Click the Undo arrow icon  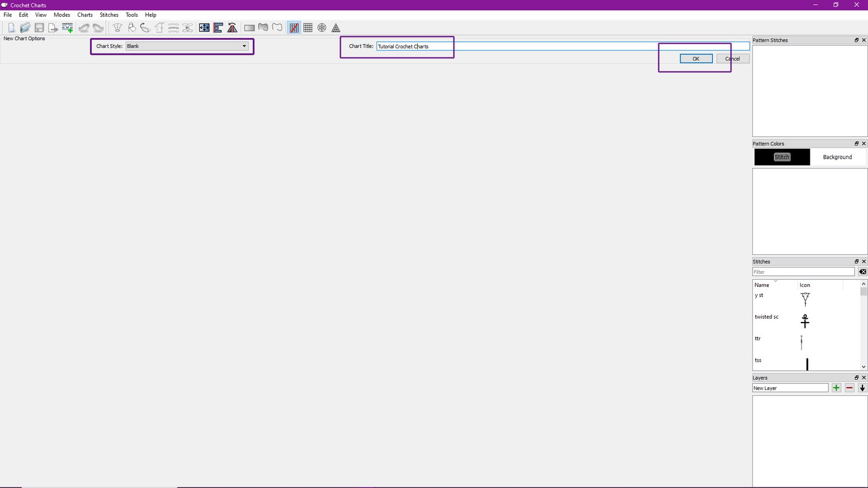pyautogui.click(x=84, y=28)
